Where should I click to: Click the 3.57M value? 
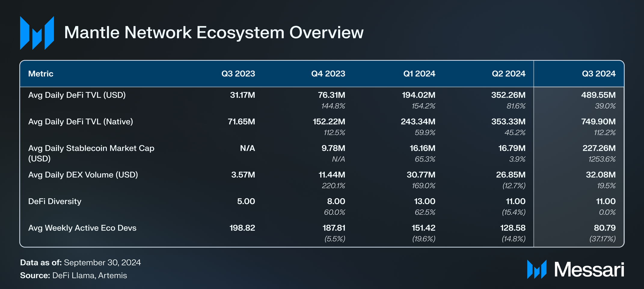(x=243, y=175)
